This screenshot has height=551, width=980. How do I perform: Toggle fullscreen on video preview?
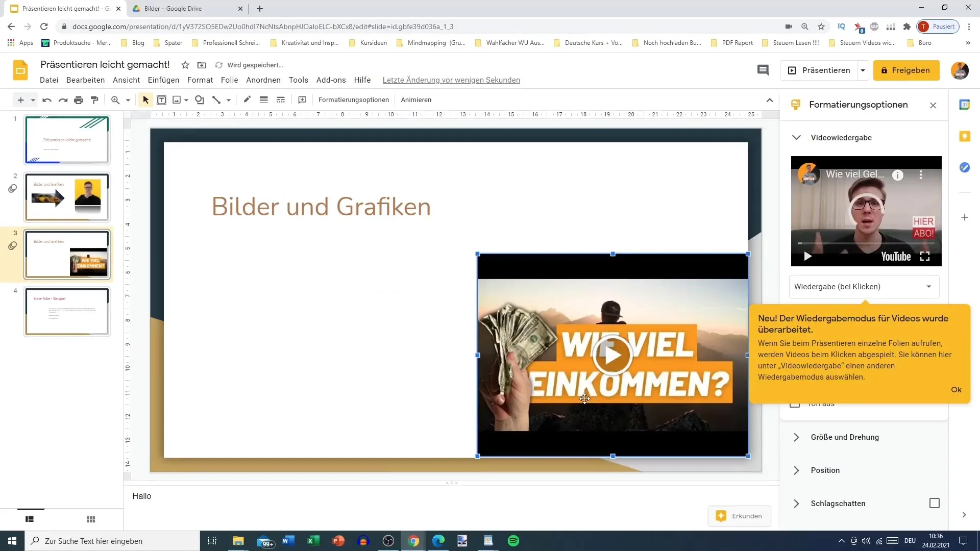[925, 256]
